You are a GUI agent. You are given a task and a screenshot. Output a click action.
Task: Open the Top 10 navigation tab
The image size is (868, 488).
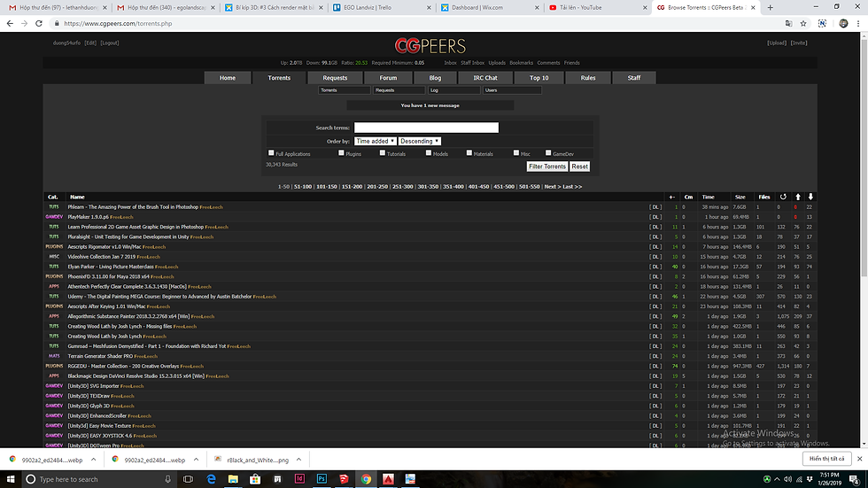539,78
